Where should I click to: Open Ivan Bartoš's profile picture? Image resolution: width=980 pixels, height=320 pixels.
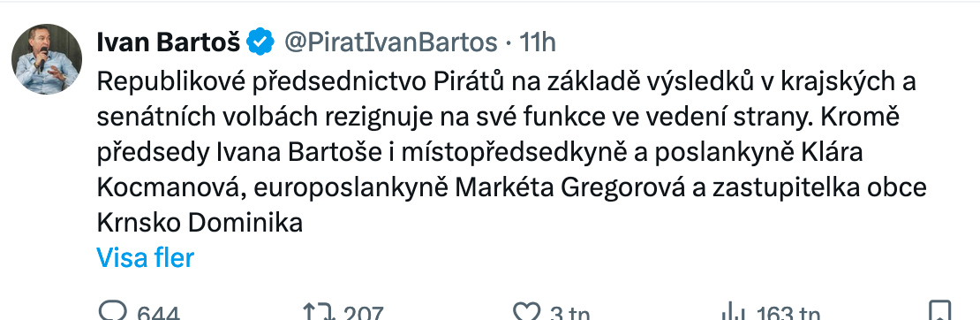pyautogui.click(x=47, y=59)
